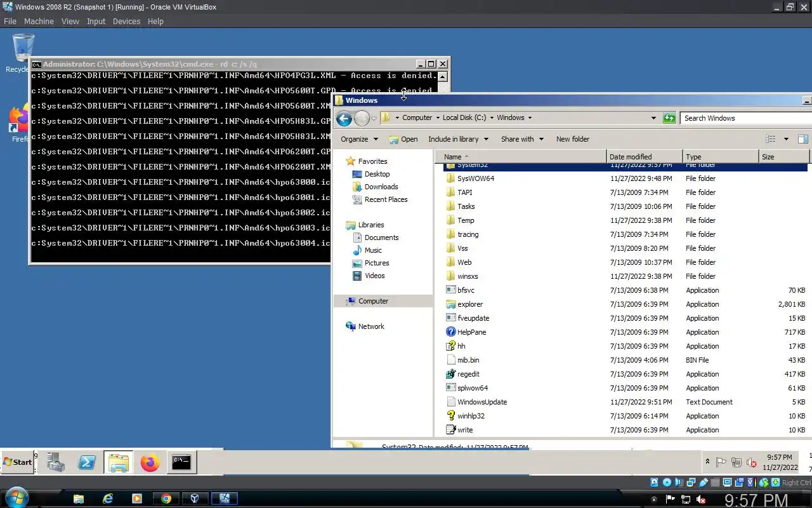This screenshot has width=812, height=508.
Task: Open the Include in library dropdown
Action: [x=459, y=139]
